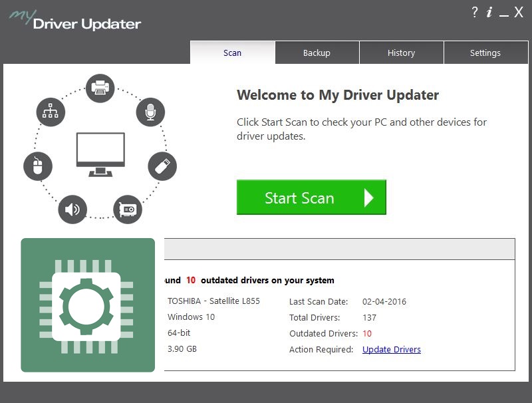Click the mouse device icon
This screenshot has height=403, width=532.
pos(38,166)
